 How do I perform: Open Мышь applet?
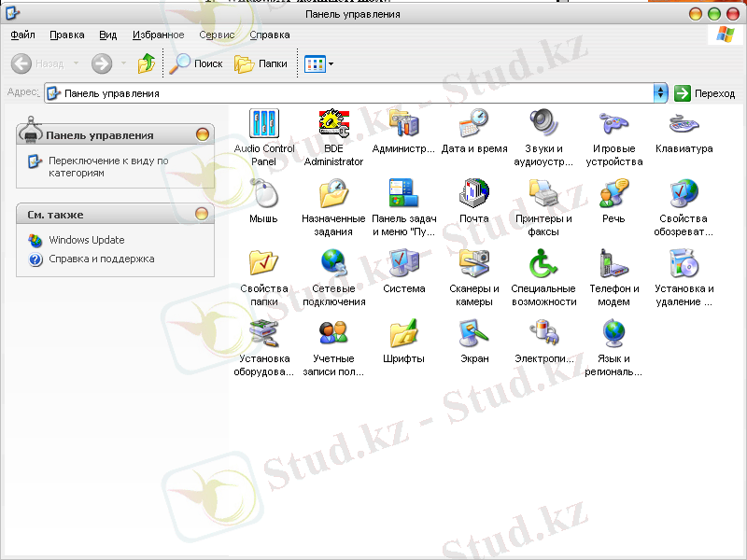(x=264, y=193)
